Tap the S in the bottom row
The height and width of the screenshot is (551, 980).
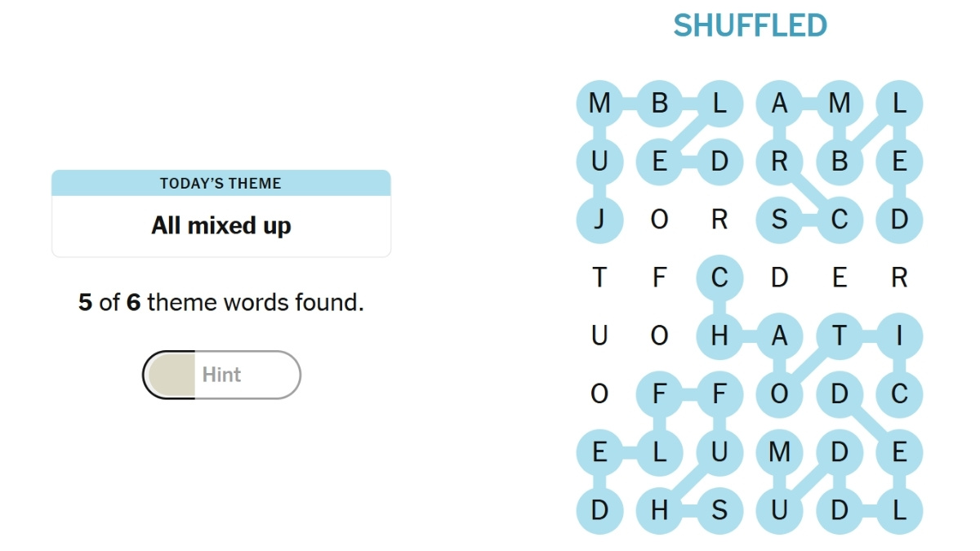pos(719,511)
